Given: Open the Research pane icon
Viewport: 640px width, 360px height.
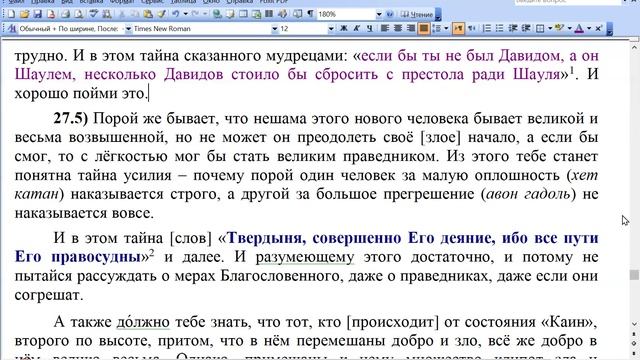Looking at the screenshot, I should click(x=107, y=14).
